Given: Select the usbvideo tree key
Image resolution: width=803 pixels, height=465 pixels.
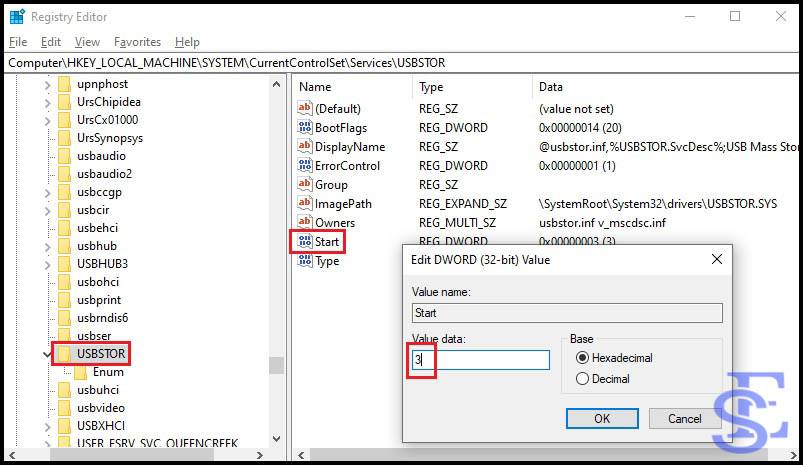Looking at the screenshot, I should [101, 408].
